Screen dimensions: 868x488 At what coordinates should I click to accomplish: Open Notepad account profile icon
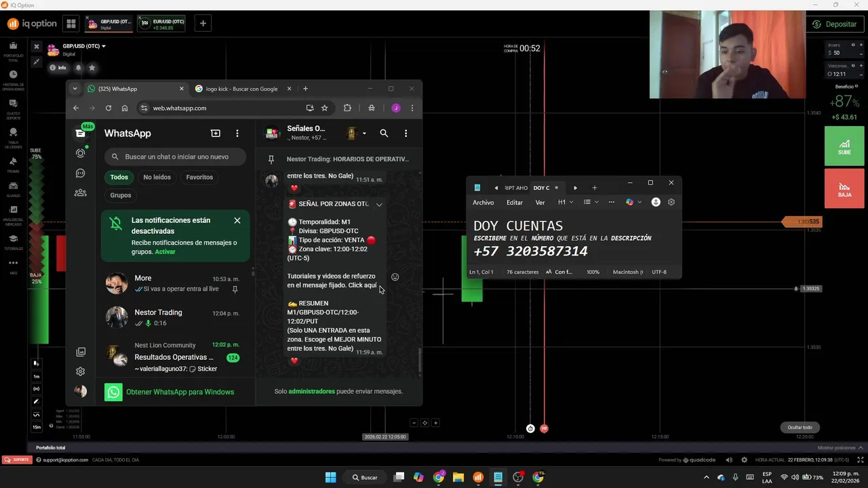656,202
